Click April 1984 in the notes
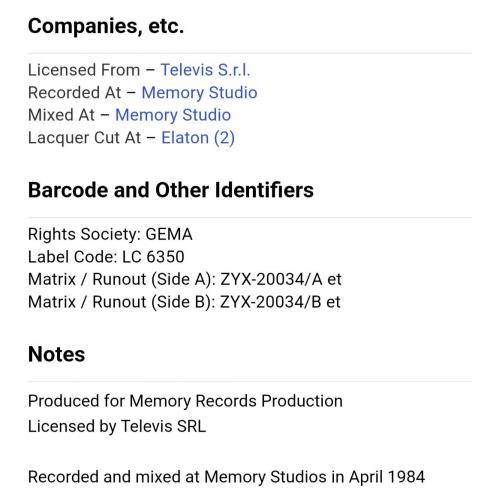The width and height of the screenshot is (500, 500). pos(387,477)
